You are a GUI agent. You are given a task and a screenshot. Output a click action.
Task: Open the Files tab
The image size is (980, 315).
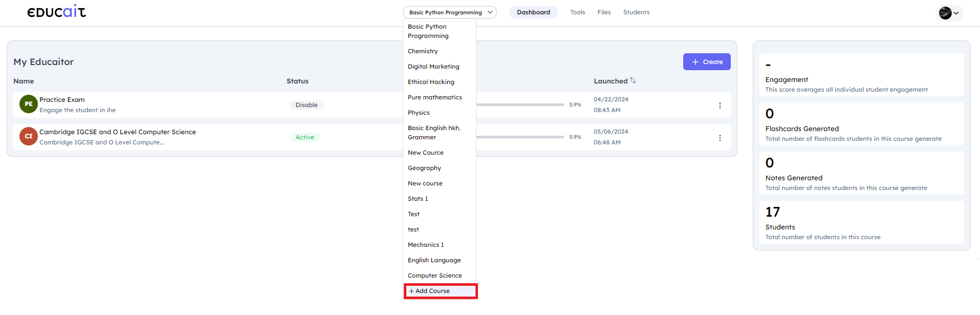coord(604,12)
